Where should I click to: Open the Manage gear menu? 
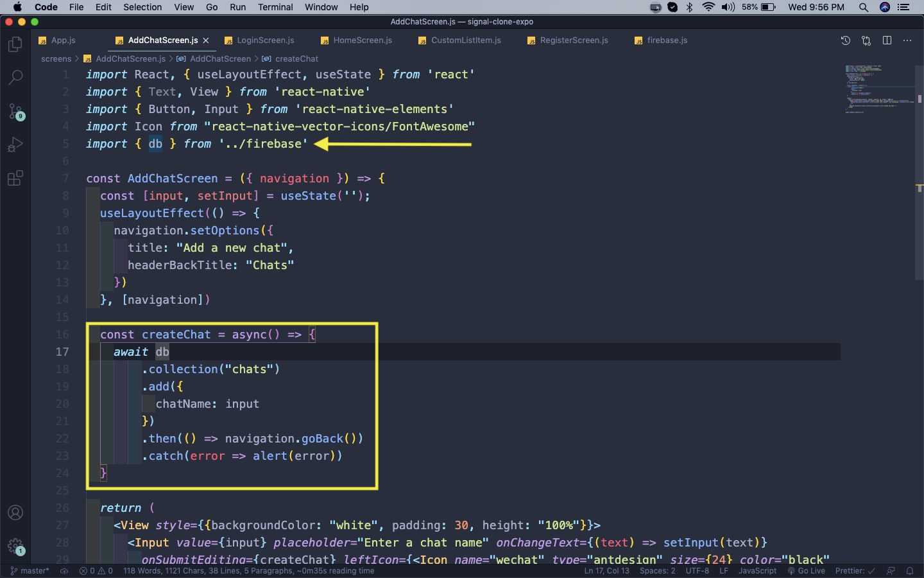15,547
